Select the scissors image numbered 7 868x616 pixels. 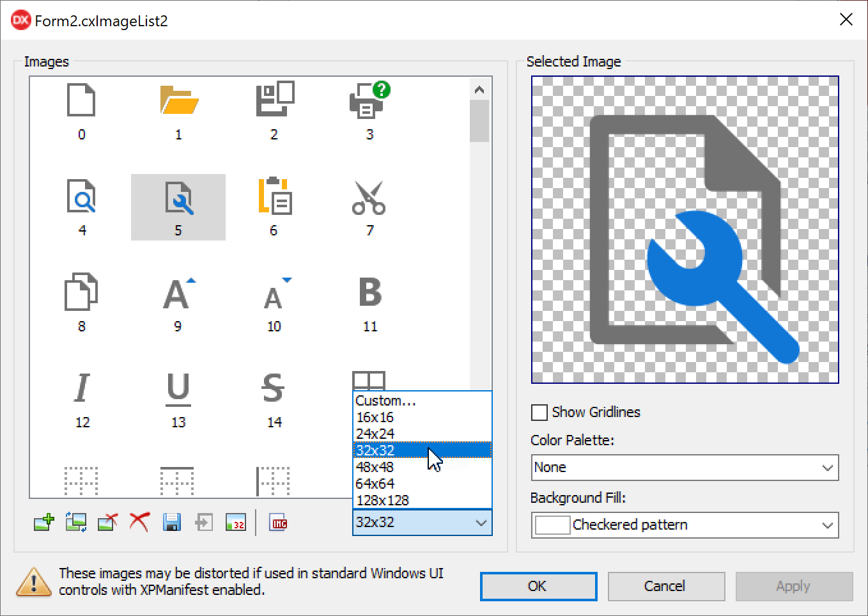click(x=369, y=207)
